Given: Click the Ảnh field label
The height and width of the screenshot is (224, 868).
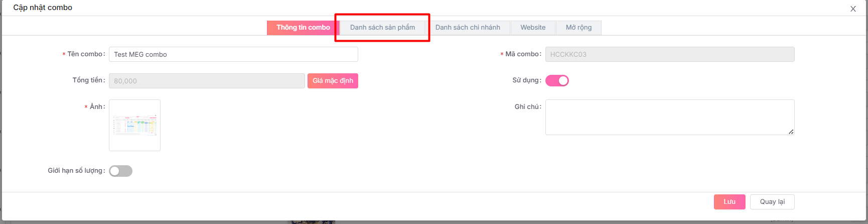Looking at the screenshot, I should click(x=96, y=106).
